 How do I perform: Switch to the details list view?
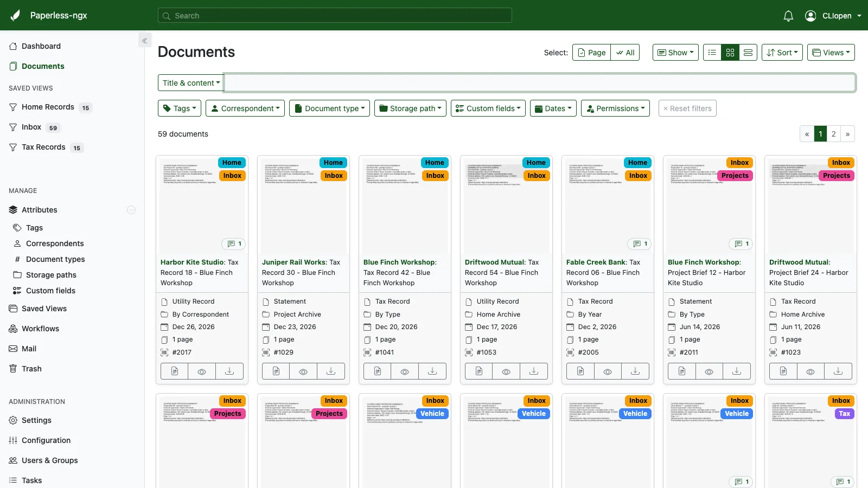coord(712,53)
